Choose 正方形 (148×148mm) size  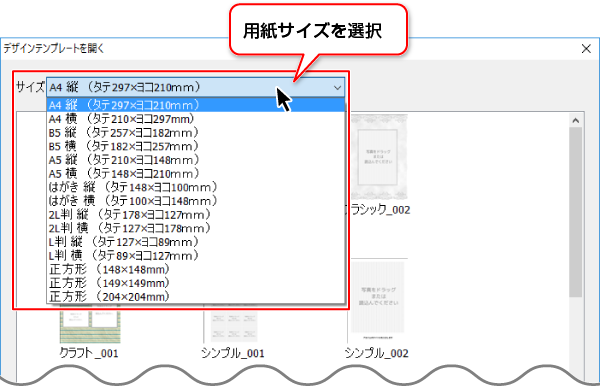tap(196, 269)
